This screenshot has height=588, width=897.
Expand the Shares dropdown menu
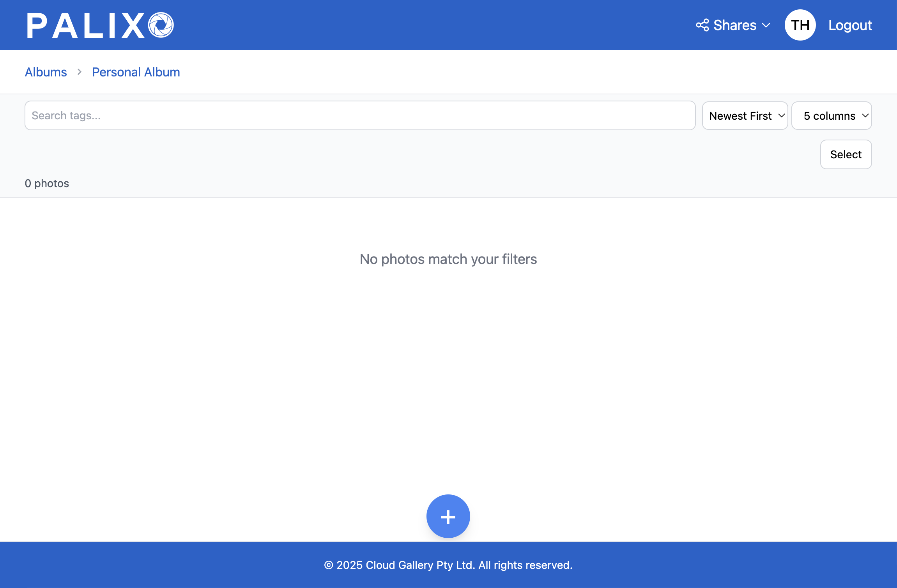point(734,25)
